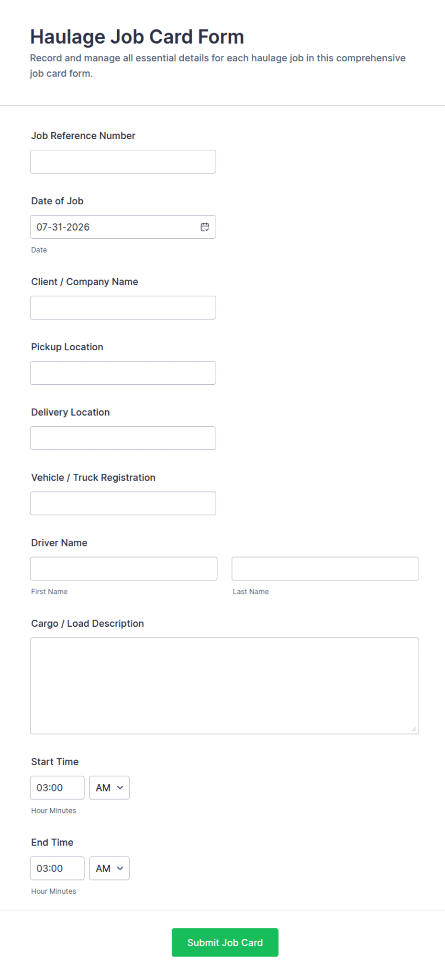The height and width of the screenshot is (980, 445).
Task: Click the End Time hour minutes box
Action: coord(57,869)
